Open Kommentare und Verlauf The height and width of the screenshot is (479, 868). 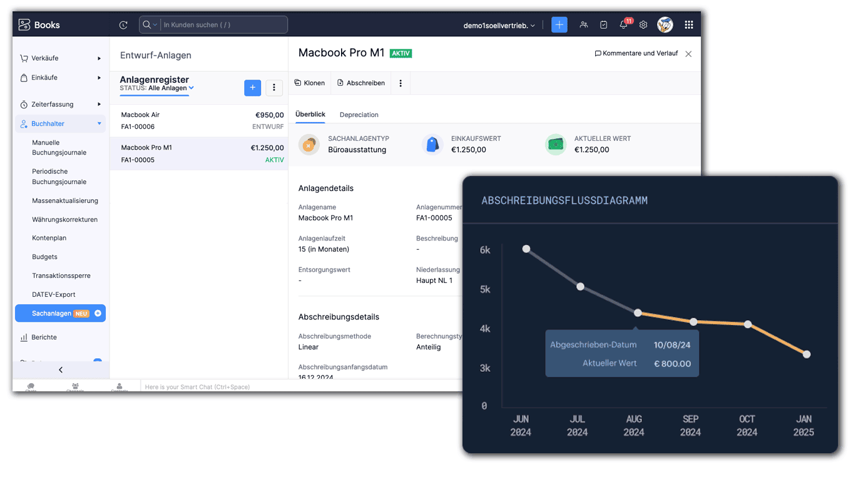(636, 54)
